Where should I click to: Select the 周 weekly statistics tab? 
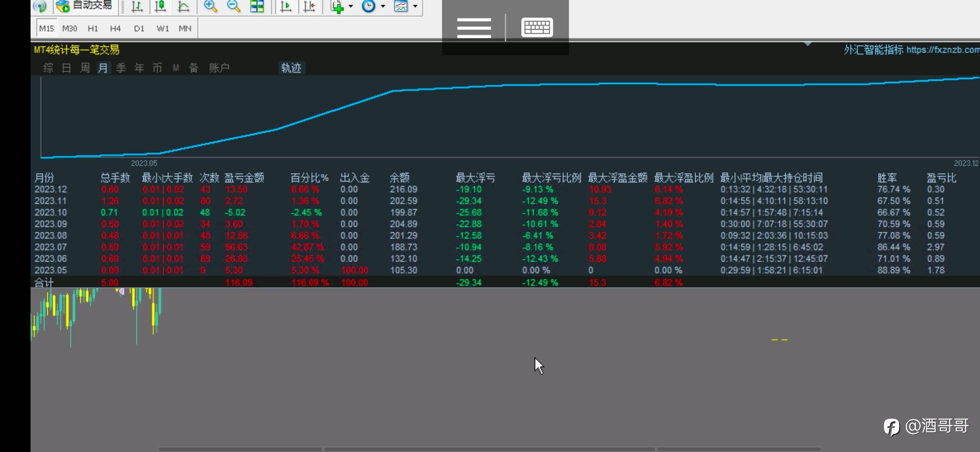click(x=85, y=68)
